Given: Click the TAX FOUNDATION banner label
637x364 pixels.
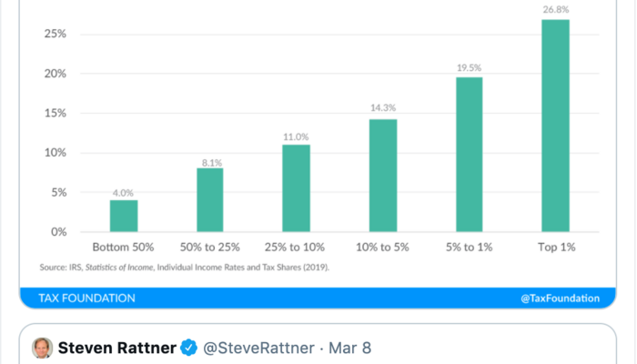Looking at the screenshot, I should [x=87, y=298].
